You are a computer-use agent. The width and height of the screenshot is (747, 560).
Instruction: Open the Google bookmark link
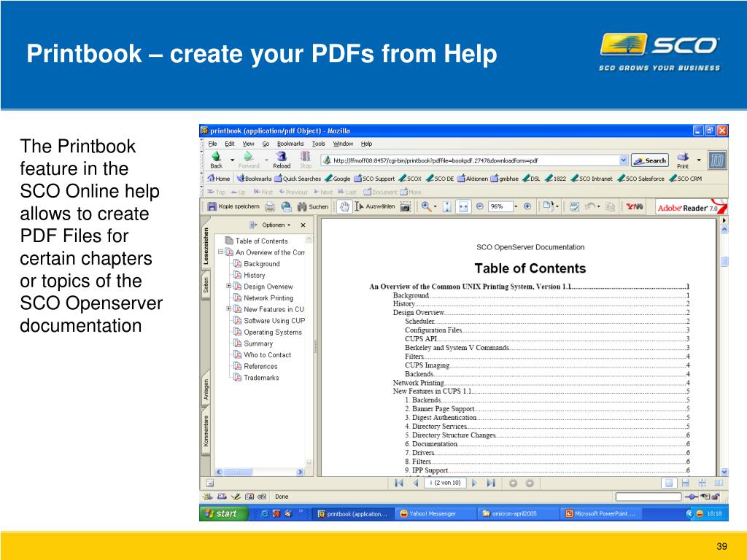(x=337, y=179)
